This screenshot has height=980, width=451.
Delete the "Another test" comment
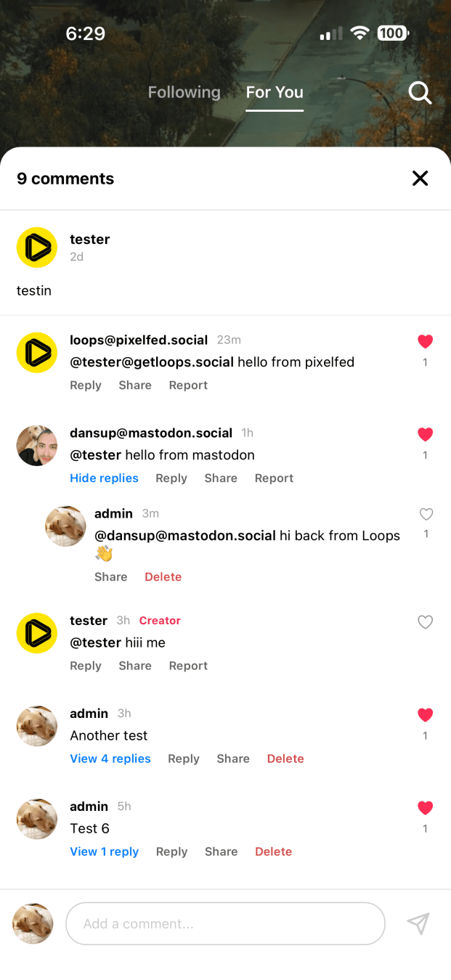tap(285, 759)
